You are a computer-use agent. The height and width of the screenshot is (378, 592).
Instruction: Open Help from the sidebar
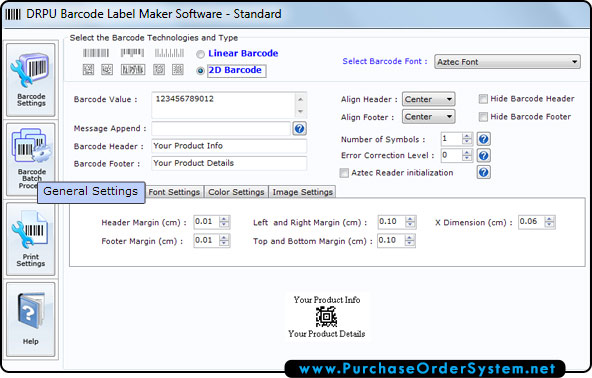[31, 319]
